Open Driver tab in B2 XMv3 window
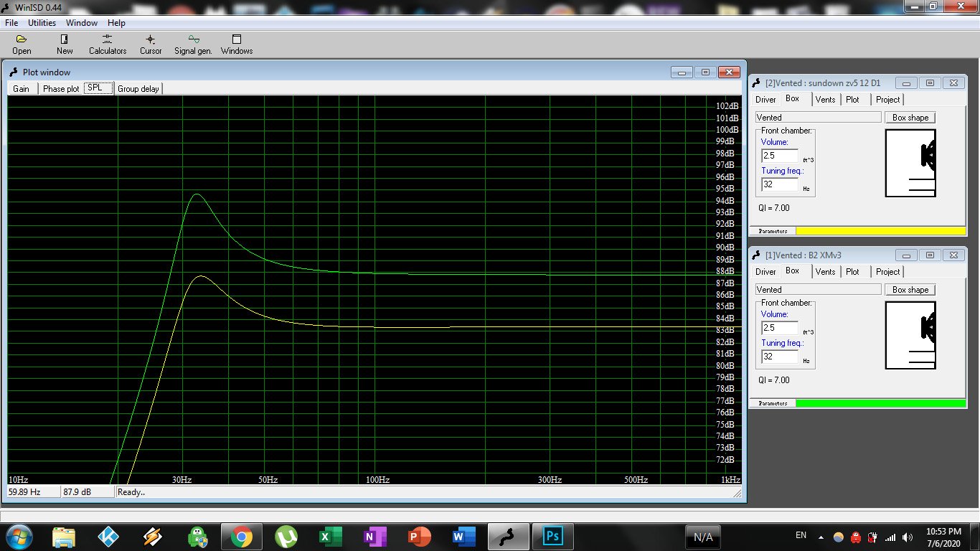980x551 pixels. point(765,272)
